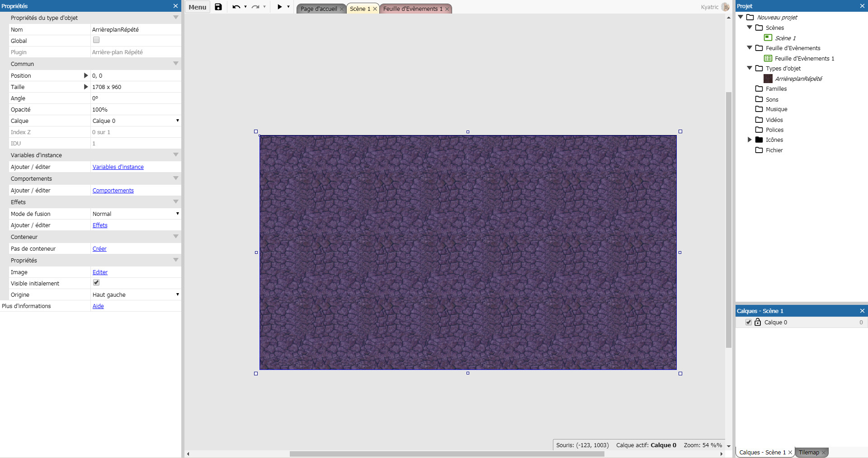This screenshot has height=458, width=868.
Task: Select the ArrièreplanRépété object thumbnail
Action: [x=768, y=79]
